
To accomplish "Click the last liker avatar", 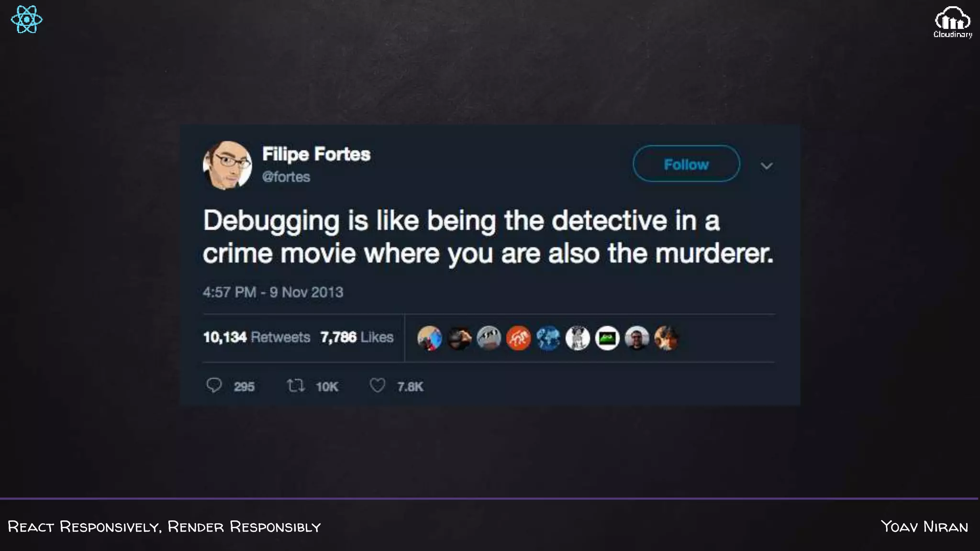I will 667,338.
